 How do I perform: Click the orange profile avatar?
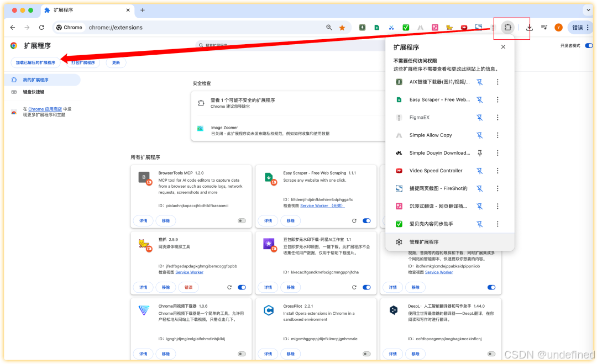click(558, 28)
